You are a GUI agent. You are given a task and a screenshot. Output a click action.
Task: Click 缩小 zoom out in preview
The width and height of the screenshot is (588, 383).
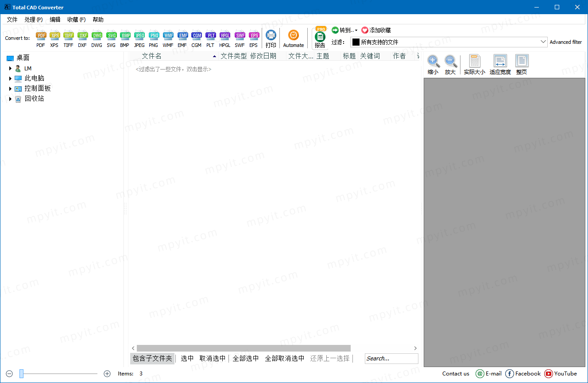pos(433,65)
